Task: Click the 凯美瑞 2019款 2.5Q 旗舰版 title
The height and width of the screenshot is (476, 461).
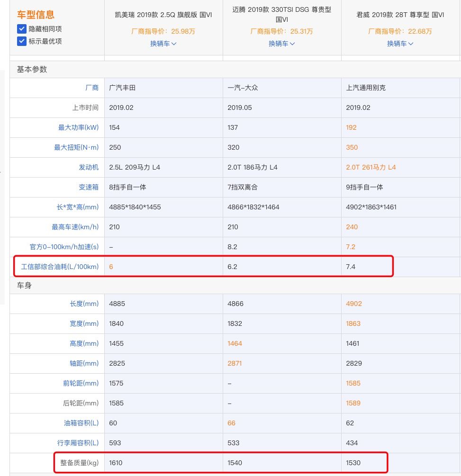Action: [163, 15]
